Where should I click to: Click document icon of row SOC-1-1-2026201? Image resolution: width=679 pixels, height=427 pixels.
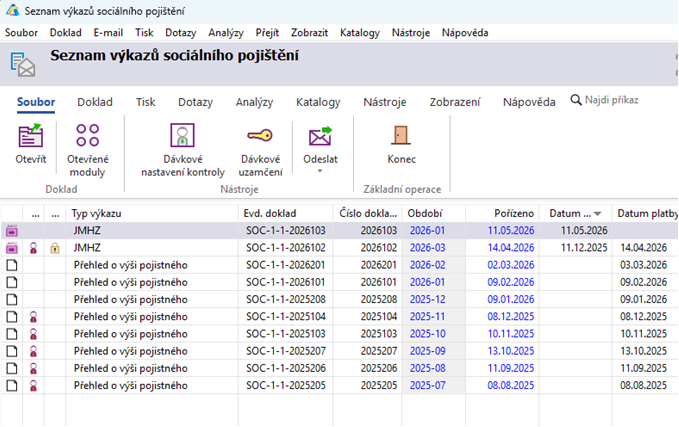click(x=12, y=265)
